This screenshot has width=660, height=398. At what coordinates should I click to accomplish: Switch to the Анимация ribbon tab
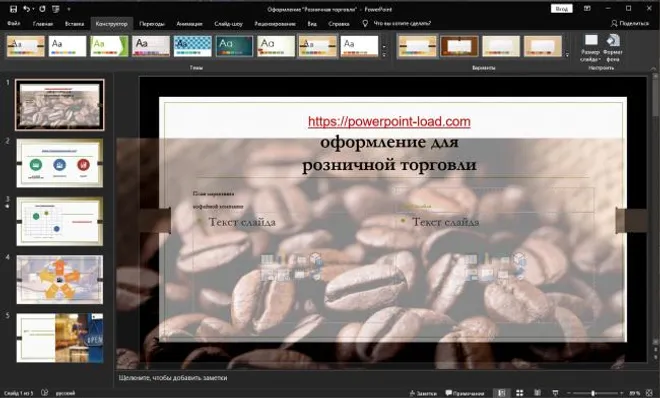tap(189, 24)
